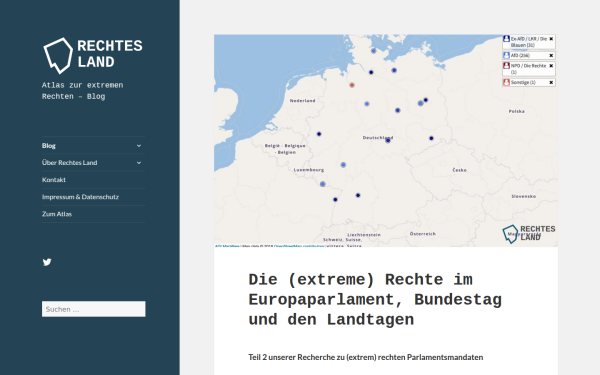600x375 pixels.
Task: Remove the Sonstige (1) layer with X
Action: point(551,82)
